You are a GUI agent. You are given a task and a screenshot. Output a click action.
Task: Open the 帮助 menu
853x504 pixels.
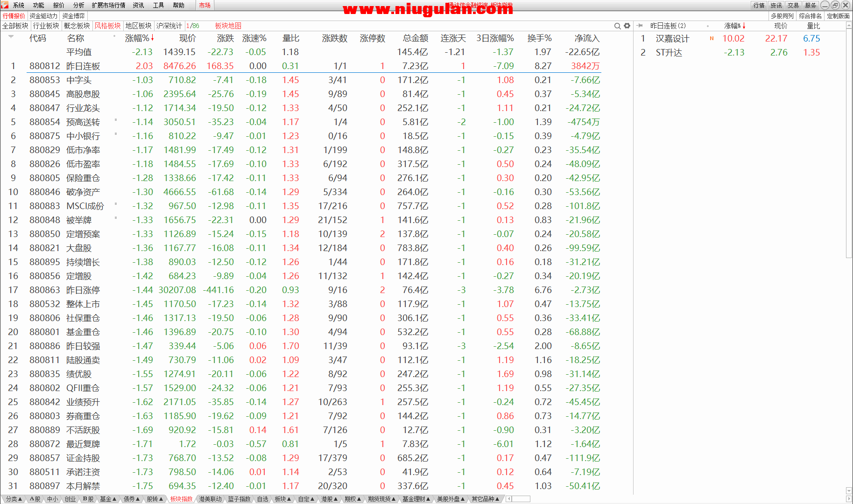tap(179, 5)
